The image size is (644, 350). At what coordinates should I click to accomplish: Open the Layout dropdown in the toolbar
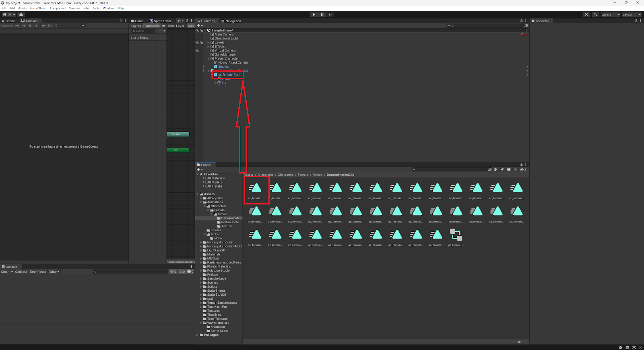click(632, 14)
